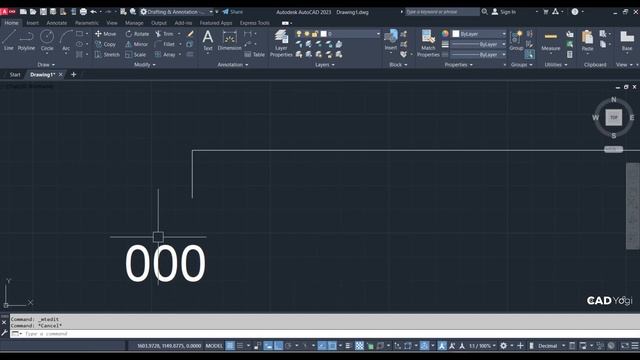Select the Polyline tool

(26, 40)
